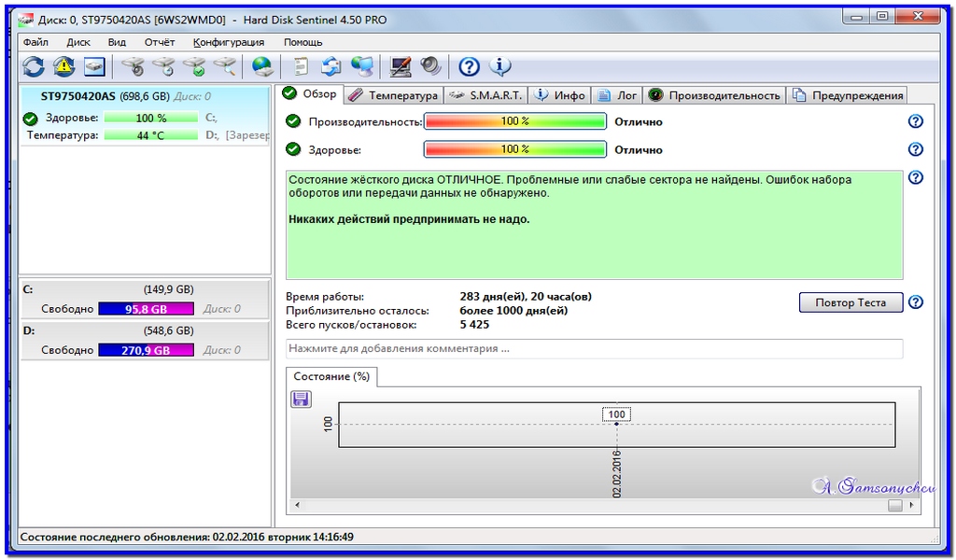956x560 pixels.
Task: Click the green status description text box
Action: click(595, 225)
